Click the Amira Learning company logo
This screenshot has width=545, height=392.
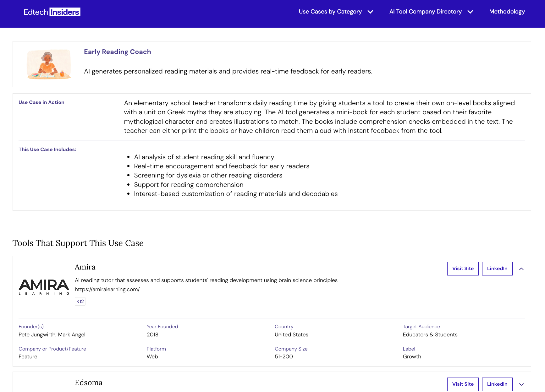coord(44,286)
